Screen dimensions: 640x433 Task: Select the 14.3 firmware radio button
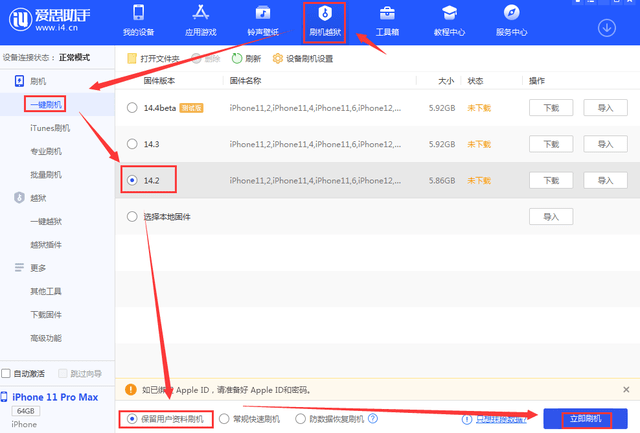(x=132, y=144)
